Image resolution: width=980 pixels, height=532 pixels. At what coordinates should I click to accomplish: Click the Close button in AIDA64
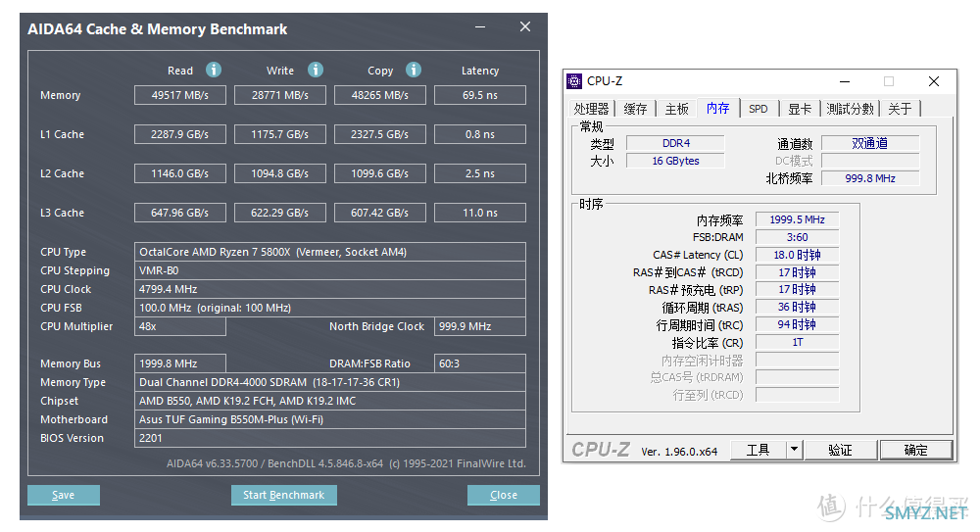[503, 495]
